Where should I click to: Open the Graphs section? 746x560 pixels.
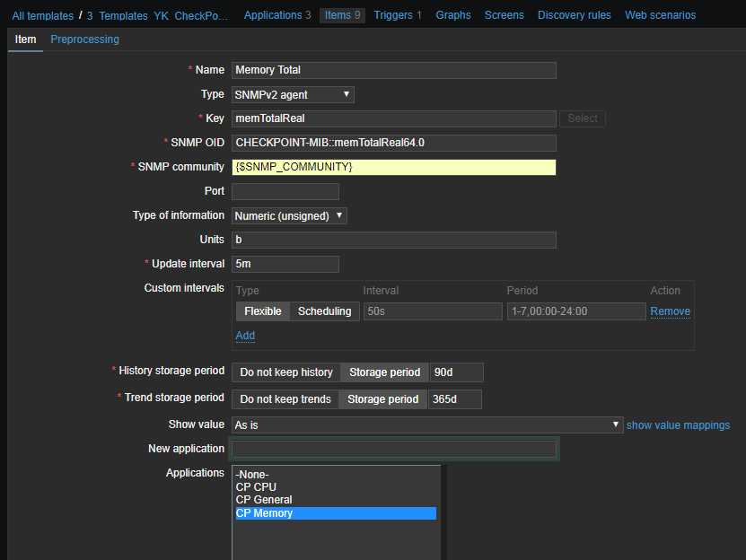point(453,15)
